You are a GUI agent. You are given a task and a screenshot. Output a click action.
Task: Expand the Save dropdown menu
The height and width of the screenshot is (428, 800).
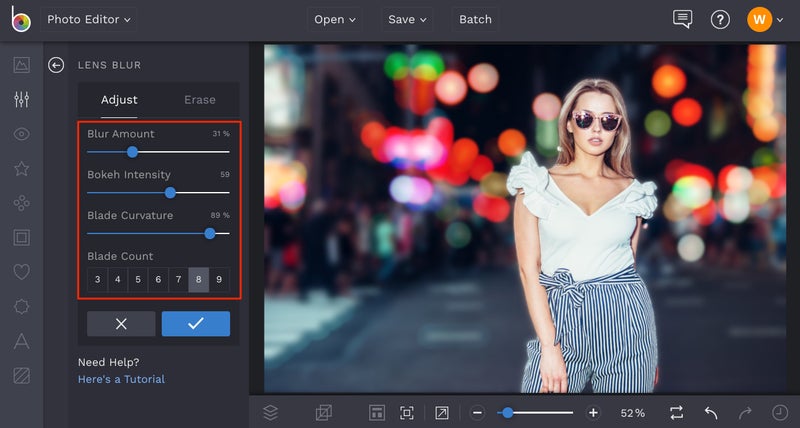click(x=407, y=19)
